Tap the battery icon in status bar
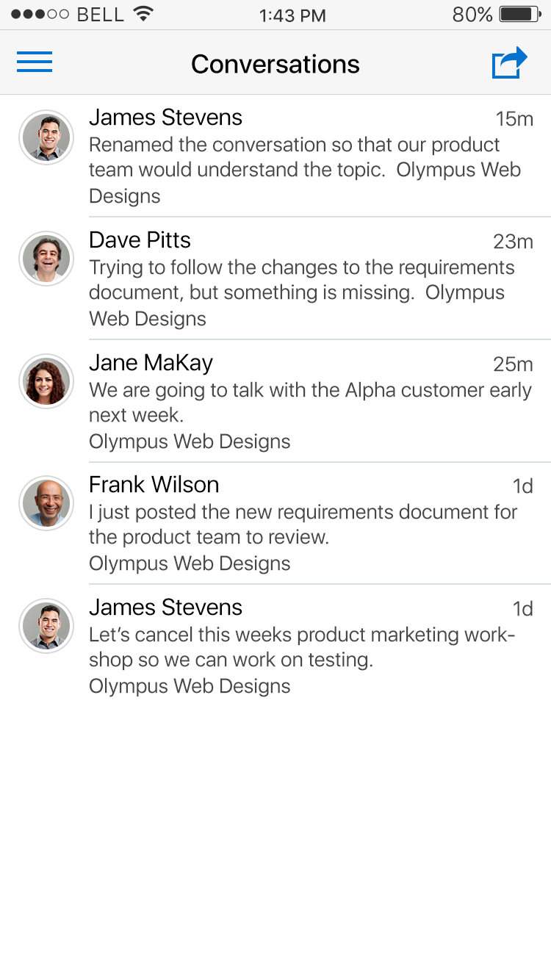The image size is (551, 980). pos(519,15)
